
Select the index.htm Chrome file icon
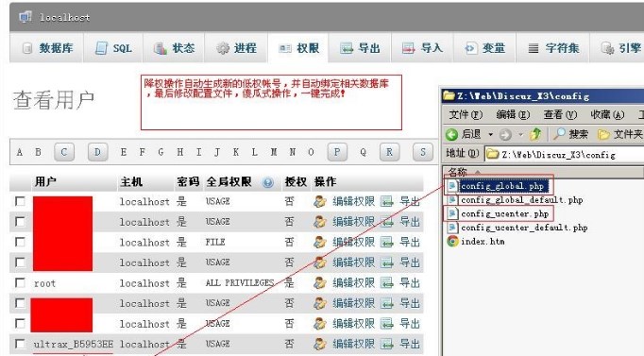coord(452,242)
